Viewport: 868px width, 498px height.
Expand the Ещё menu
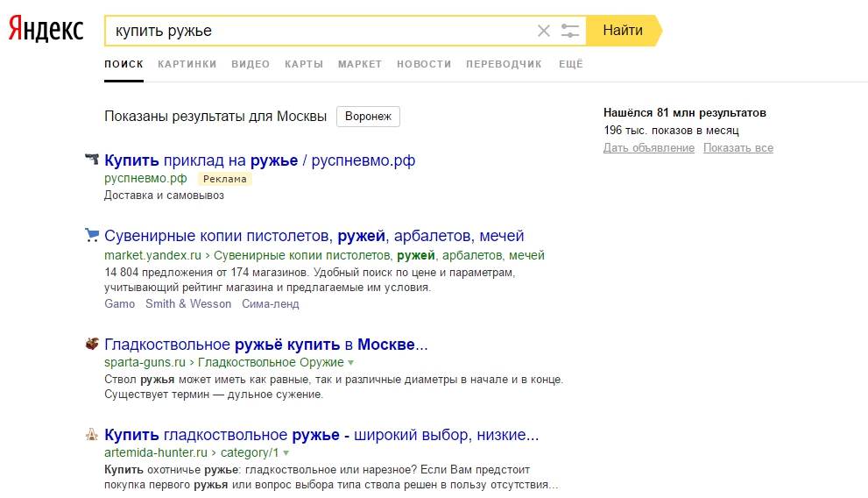pyautogui.click(x=571, y=64)
